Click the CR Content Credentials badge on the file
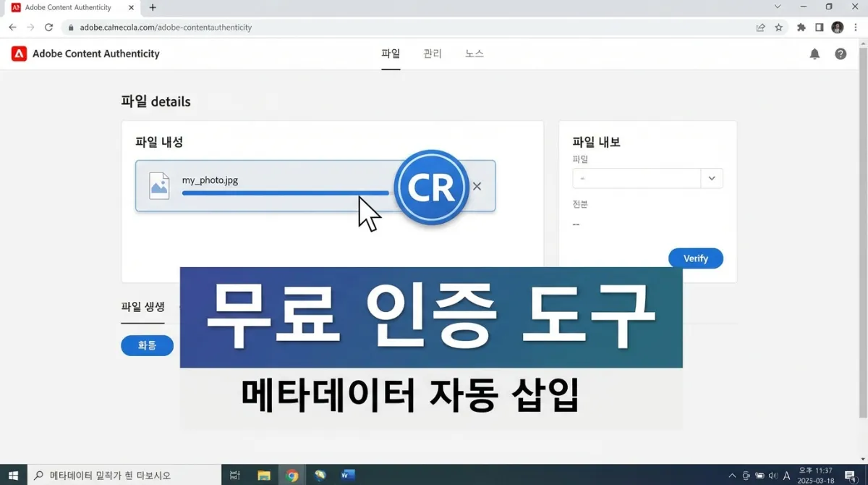 point(432,187)
